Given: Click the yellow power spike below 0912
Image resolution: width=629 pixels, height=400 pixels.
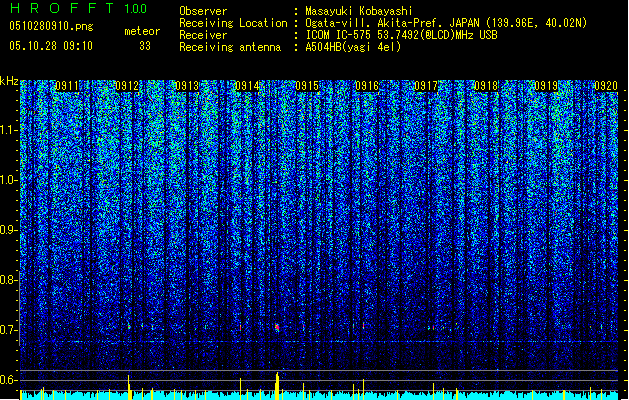Looking at the screenshot, I should [x=129, y=387].
